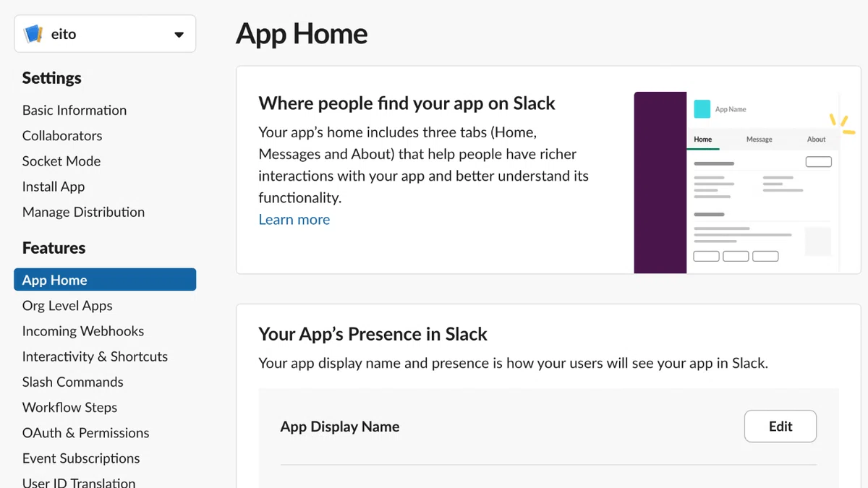
Task: Open Org Level Apps
Action: 67,306
